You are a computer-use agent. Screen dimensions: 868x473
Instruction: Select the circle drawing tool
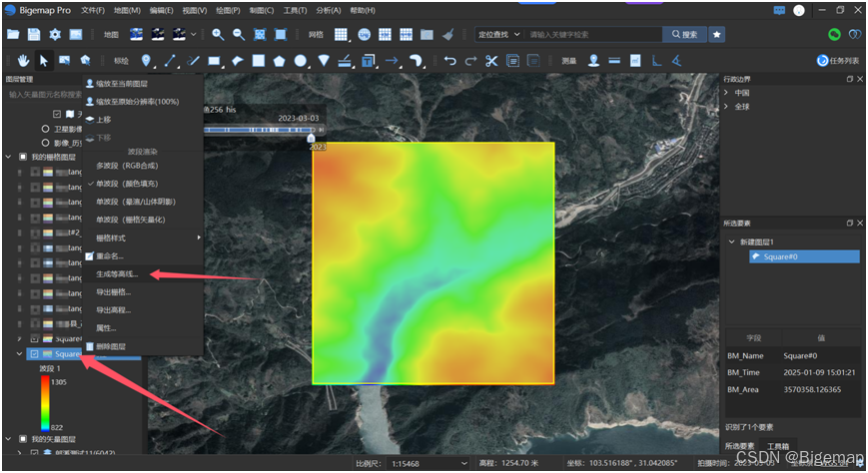click(301, 60)
